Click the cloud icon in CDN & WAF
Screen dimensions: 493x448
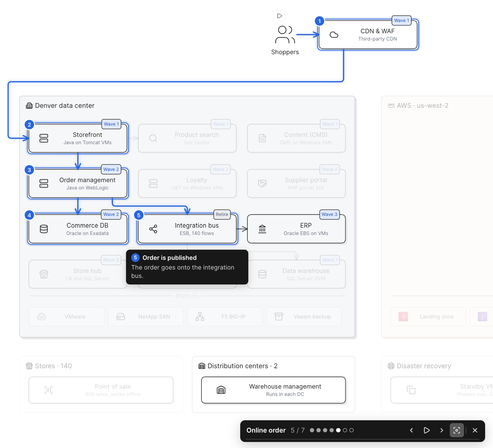334,34
